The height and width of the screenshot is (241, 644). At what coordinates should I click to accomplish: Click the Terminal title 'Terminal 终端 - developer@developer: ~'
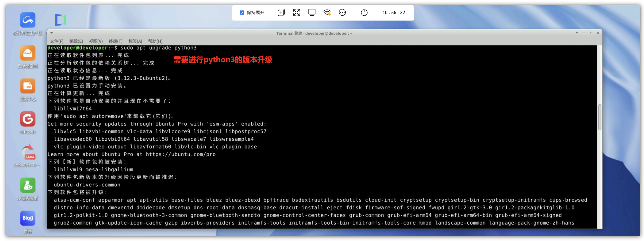(x=314, y=33)
